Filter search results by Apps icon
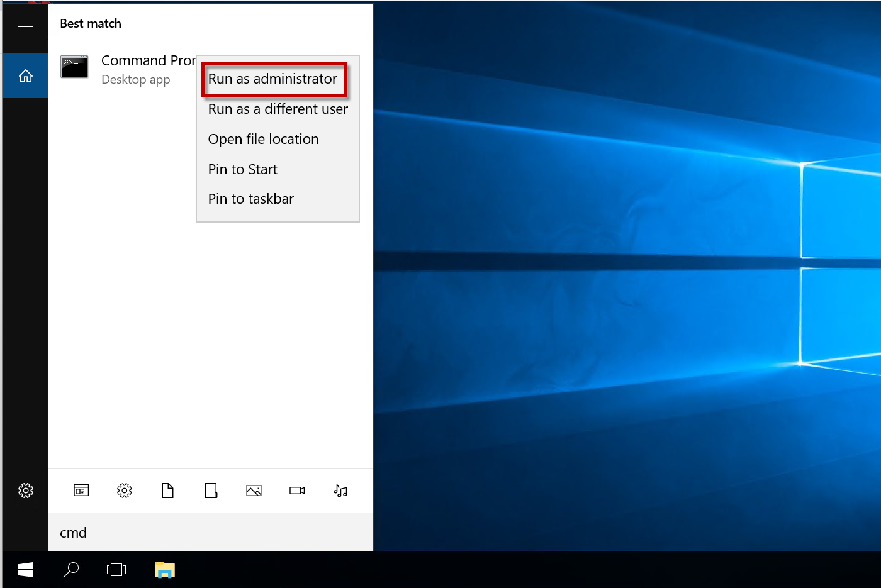This screenshot has width=881, height=588. (81, 491)
